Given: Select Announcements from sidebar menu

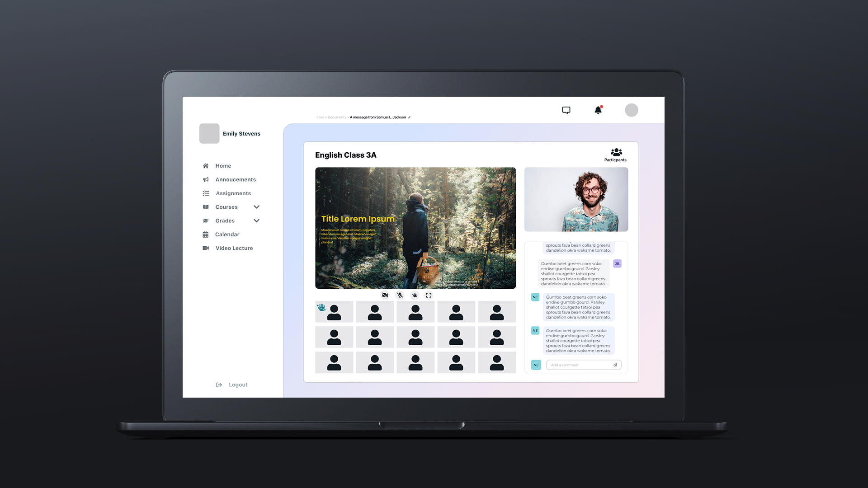Looking at the screenshot, I should [236, 179].
